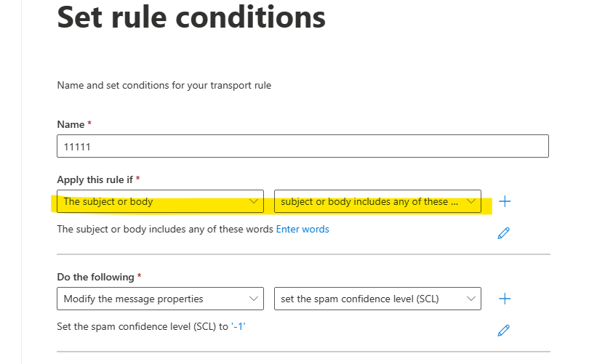Image resolution: width=597 pixels, height=364 pixels.
Task: Add another action with the plus icon
Action: pos(505,299)
